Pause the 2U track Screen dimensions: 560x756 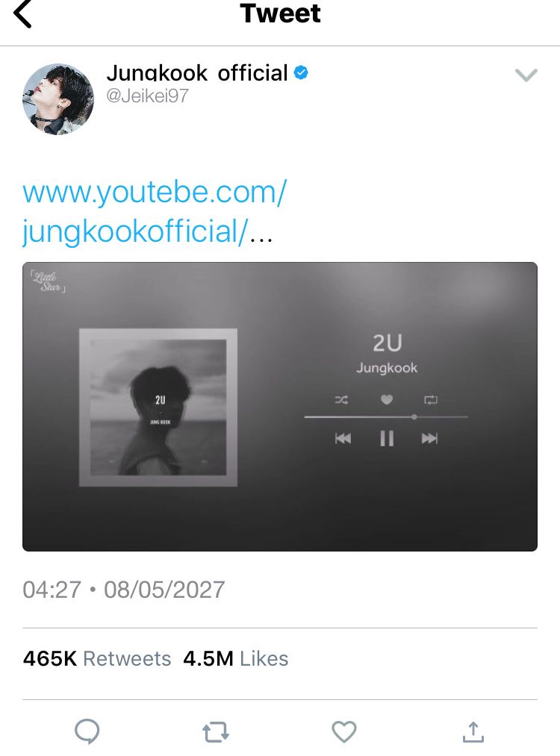coord(387,438)
